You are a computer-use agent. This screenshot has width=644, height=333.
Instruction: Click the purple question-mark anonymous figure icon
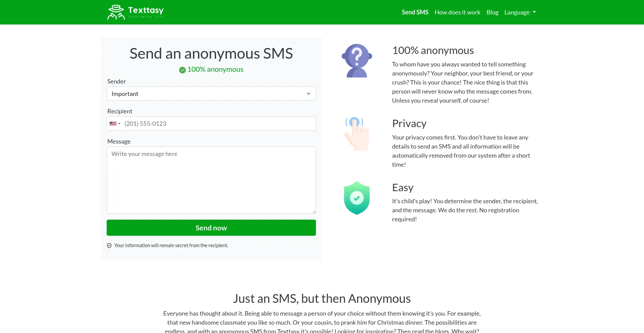[x=357, y=61]
